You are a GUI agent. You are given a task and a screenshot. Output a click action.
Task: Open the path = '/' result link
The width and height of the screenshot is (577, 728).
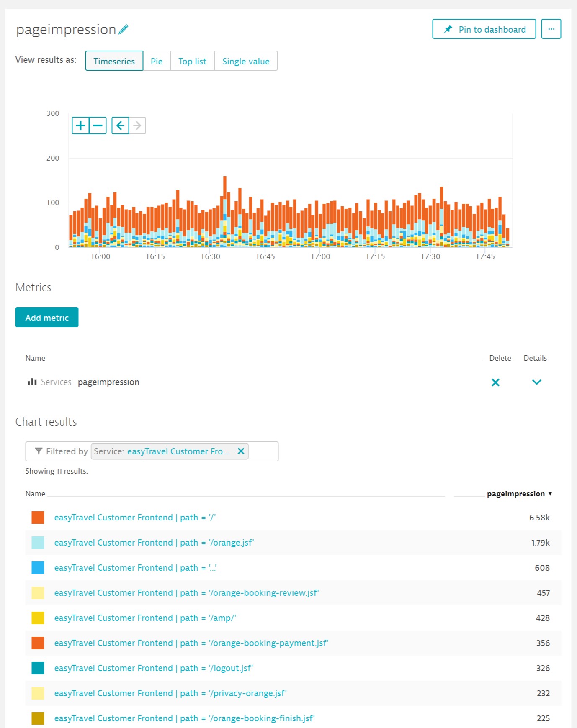click(x=135, y=518)
